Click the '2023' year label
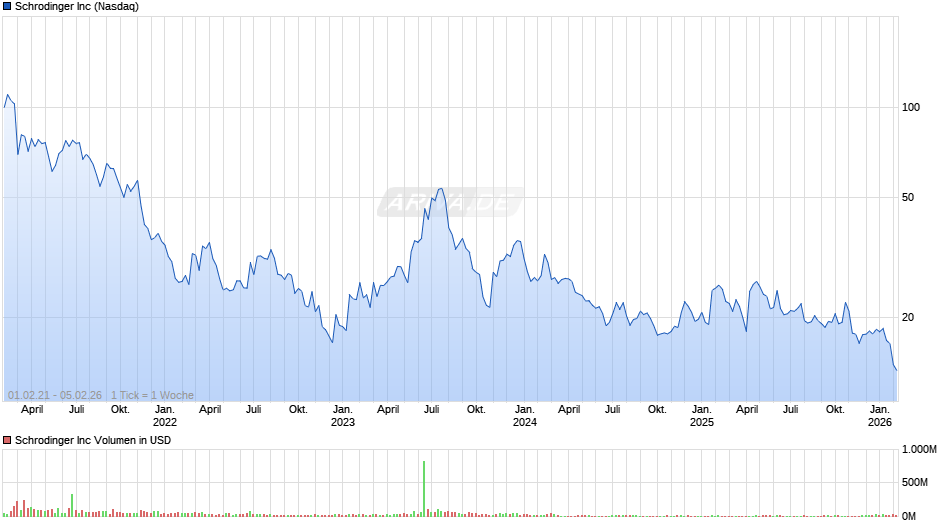 tap(343, 422)
